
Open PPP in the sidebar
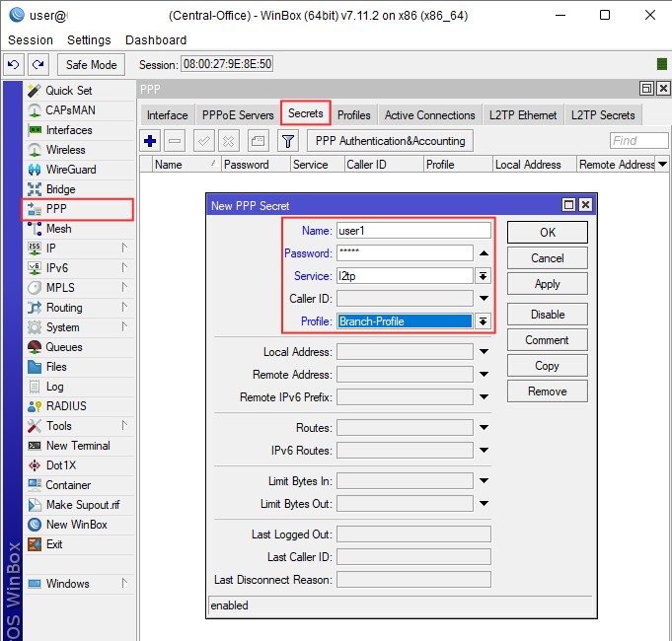point(58,209)
